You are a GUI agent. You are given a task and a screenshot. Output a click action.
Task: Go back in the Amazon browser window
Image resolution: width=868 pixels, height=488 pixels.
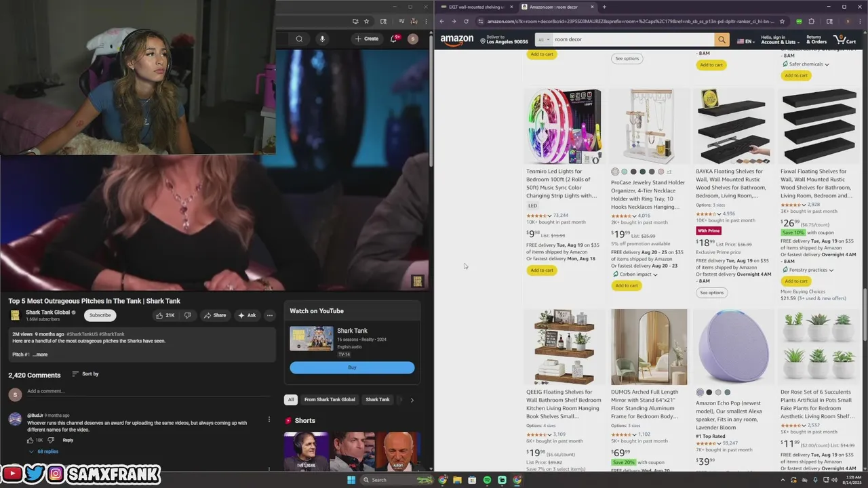click(x=441, y=21)
